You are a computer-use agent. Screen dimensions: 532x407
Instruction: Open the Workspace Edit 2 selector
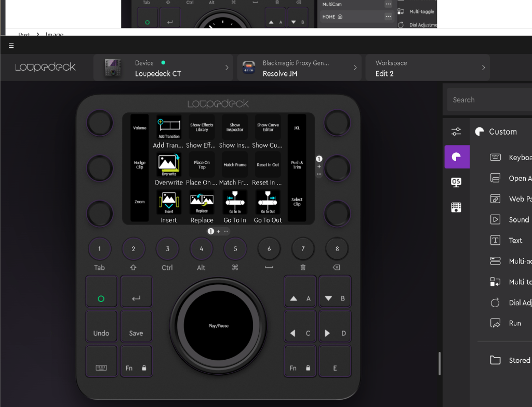428,68
